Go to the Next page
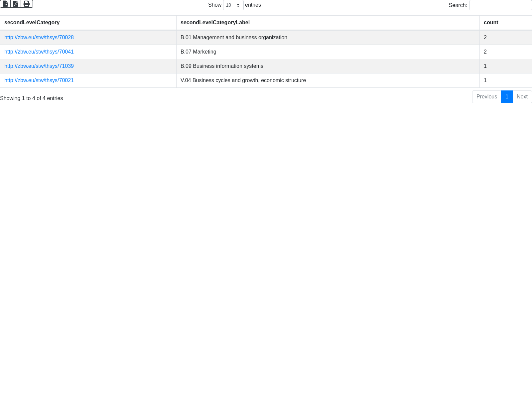532x399 pixels. [522, 97]
